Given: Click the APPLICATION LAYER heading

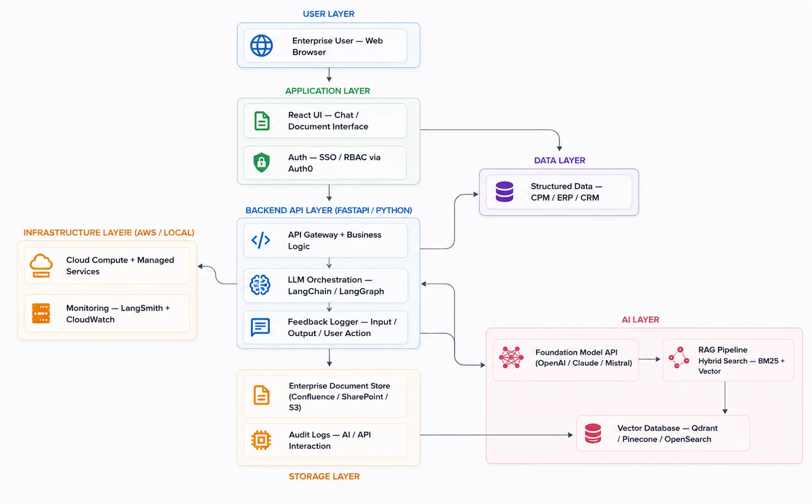Looking at the screenshot, I should (327, 91).
